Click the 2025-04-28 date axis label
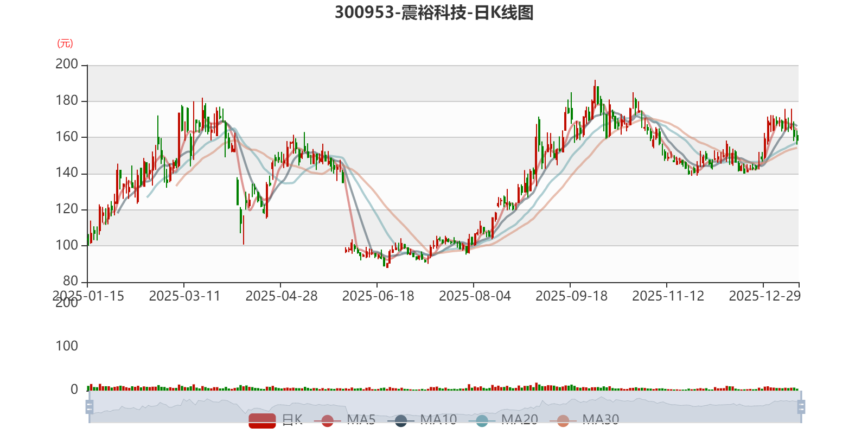Screen dimensions: 868x434 281,296
